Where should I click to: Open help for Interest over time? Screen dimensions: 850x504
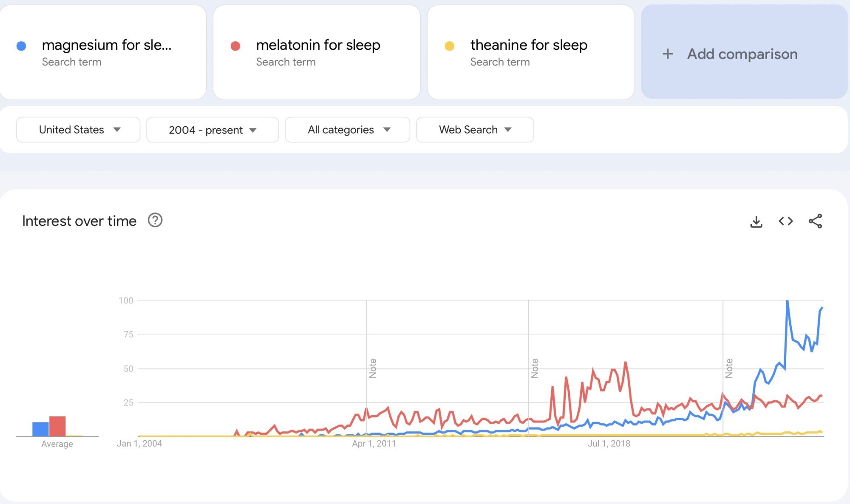pyautogui.click(x=155, y=221)
